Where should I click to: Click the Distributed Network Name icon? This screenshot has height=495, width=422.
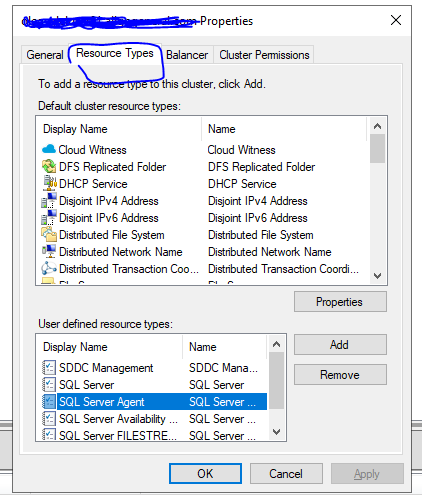click(49, 251)
